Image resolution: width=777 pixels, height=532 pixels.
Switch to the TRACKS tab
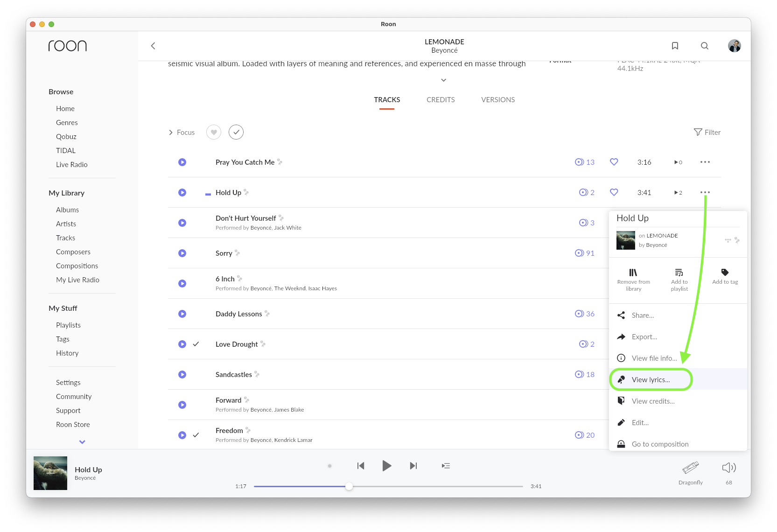387,100
